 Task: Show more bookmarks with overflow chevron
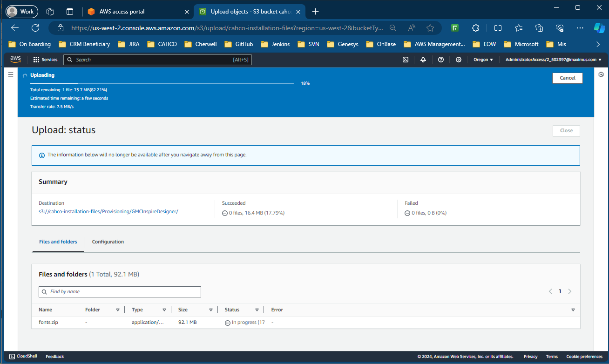pyautogui.click(x=598, y=44)
